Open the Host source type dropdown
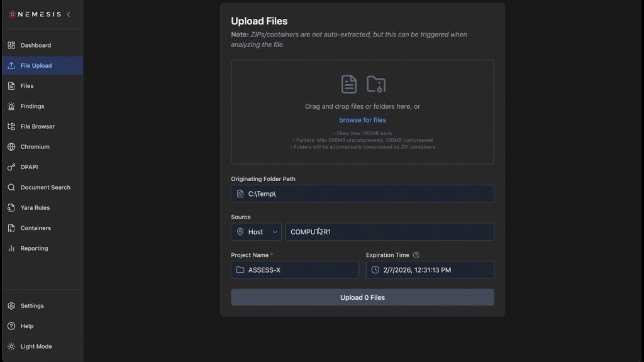The height and width of the screenshot is (362, 644). [x=256, y=232]
